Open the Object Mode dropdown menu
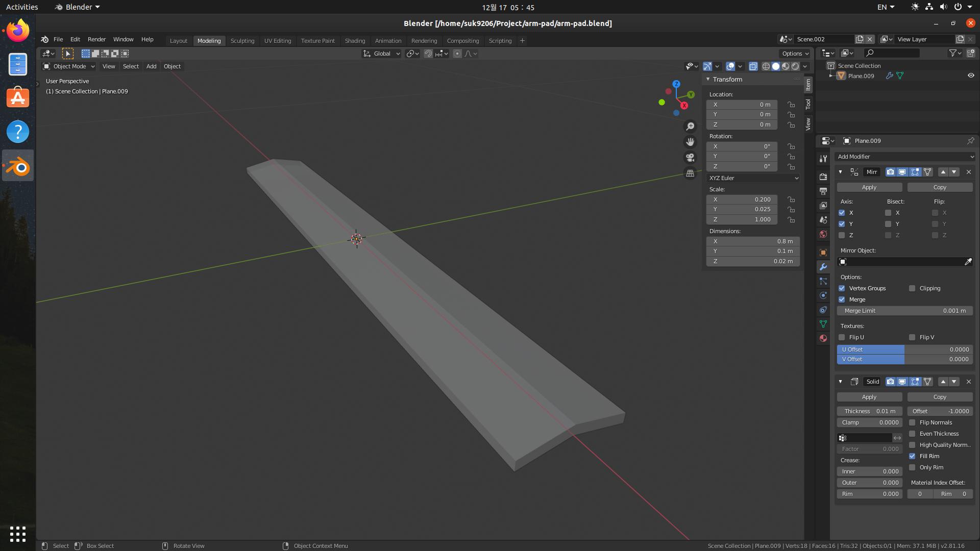 [69, 66]
